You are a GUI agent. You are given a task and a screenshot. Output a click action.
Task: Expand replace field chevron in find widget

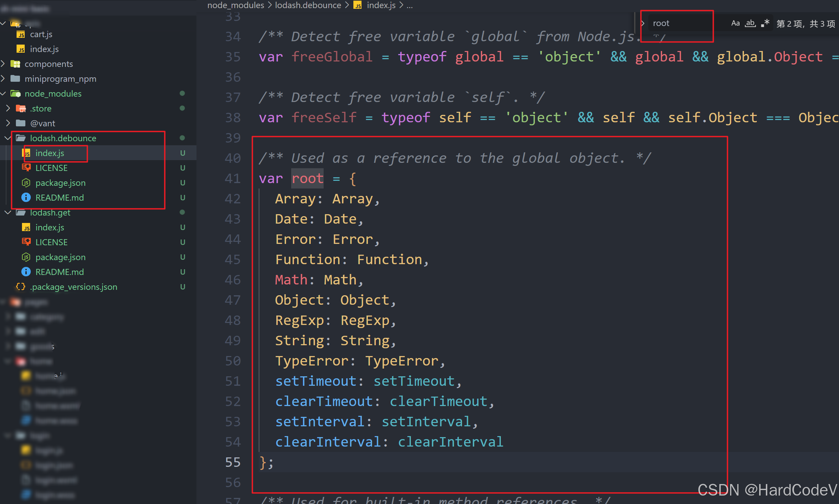(x=643, y=23)
